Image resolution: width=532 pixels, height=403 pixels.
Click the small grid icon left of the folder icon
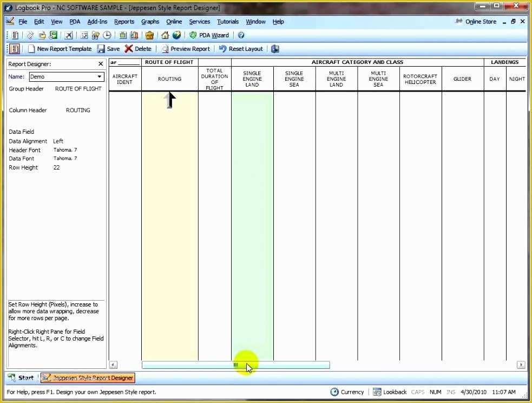pos(84,35)
